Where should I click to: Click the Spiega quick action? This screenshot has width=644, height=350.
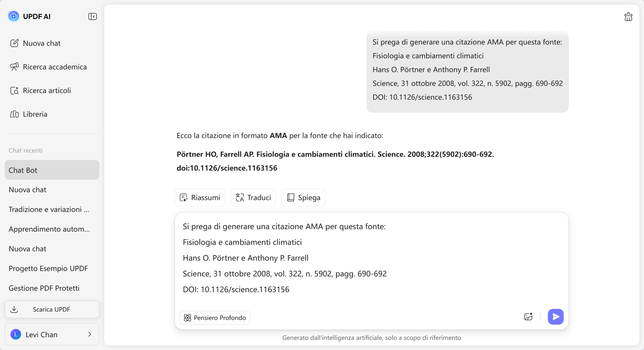click(303, 198)
